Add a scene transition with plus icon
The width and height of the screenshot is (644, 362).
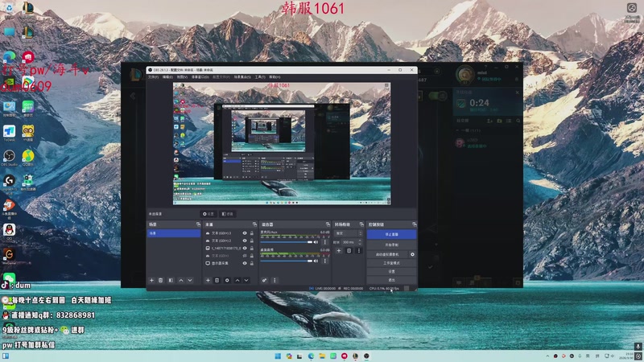click(338, 251)
